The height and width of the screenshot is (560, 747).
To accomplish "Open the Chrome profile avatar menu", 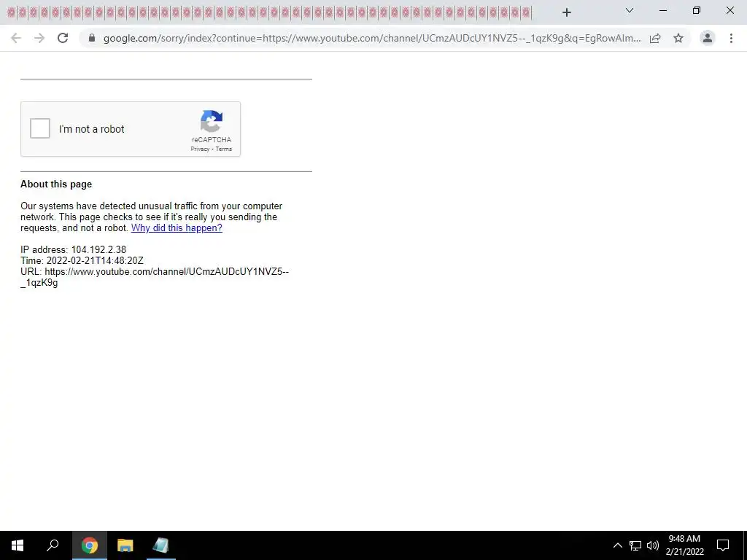I will (708, 38).
